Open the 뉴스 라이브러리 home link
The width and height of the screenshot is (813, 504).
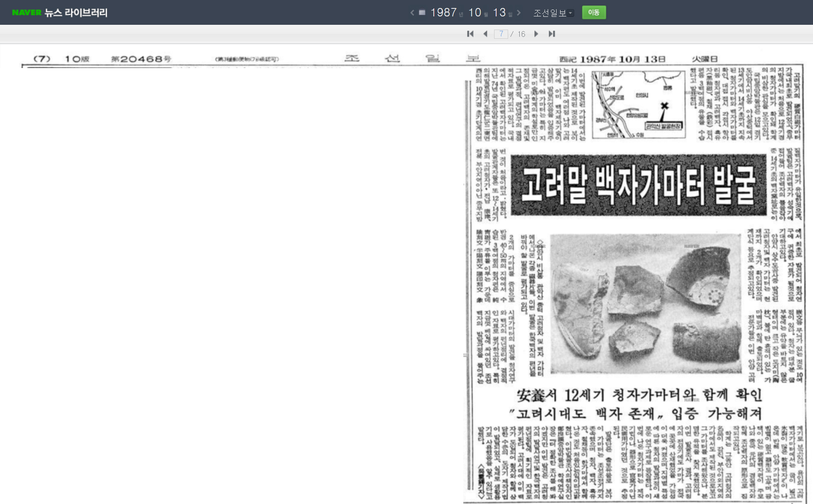click(76, 12)
